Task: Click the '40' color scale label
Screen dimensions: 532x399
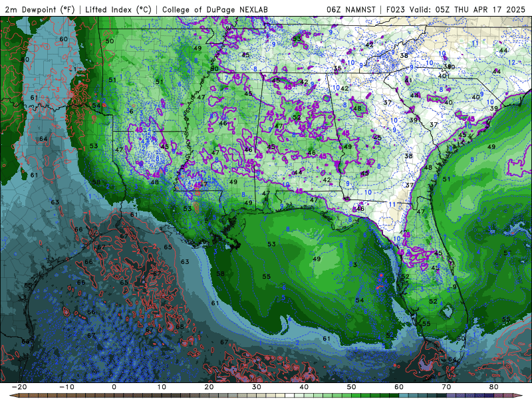Action: pos(304,387)
